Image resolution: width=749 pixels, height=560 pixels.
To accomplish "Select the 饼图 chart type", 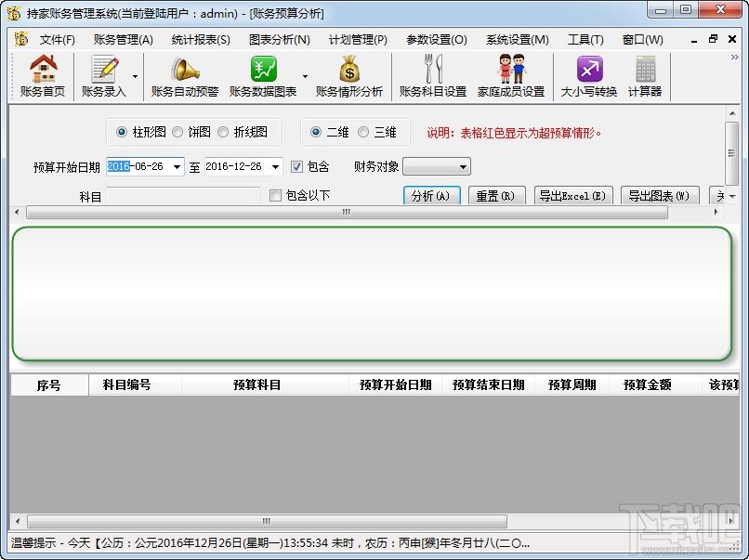I will click(x=191, y=132).
